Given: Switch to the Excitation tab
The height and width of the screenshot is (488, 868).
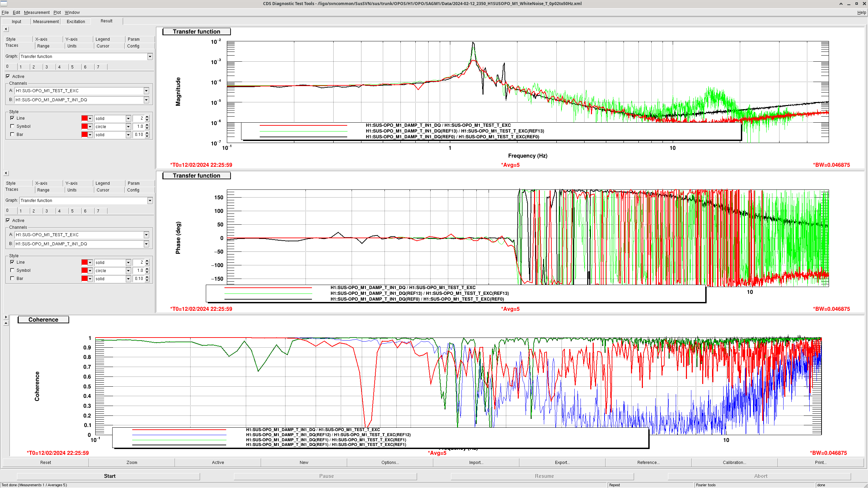Looking at the screenshot, I should click(x=76, y=21).
